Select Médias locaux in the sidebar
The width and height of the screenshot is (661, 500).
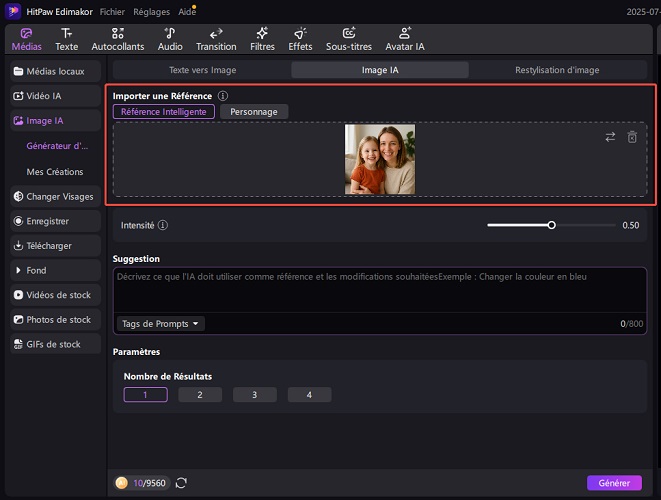point(55,71)
